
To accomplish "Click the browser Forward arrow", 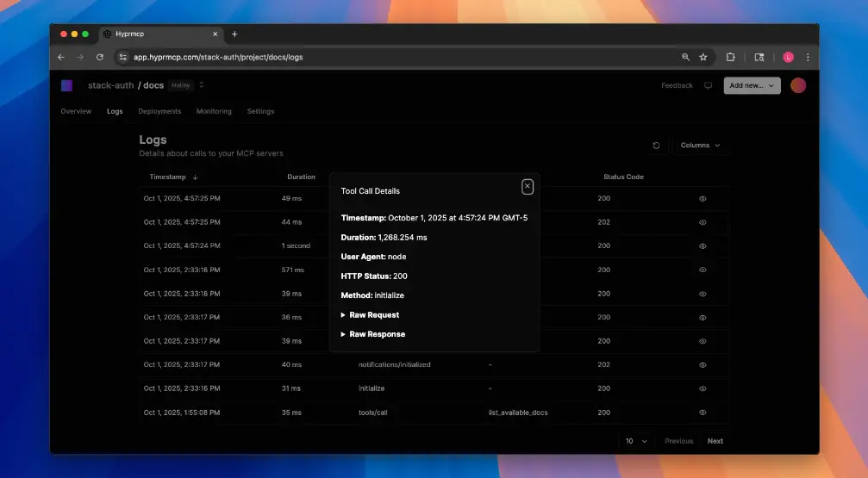I will click(x=80, y=57).
